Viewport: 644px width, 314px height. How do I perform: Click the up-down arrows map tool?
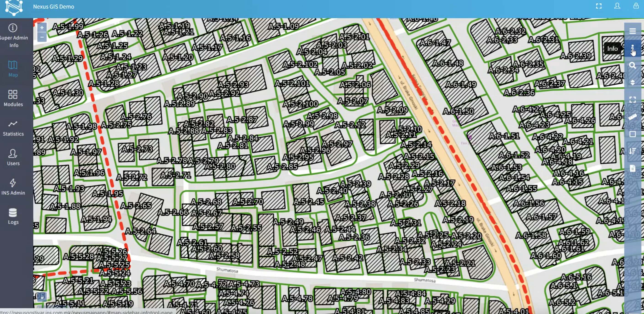pyautogui.click(x=633, y=83)
